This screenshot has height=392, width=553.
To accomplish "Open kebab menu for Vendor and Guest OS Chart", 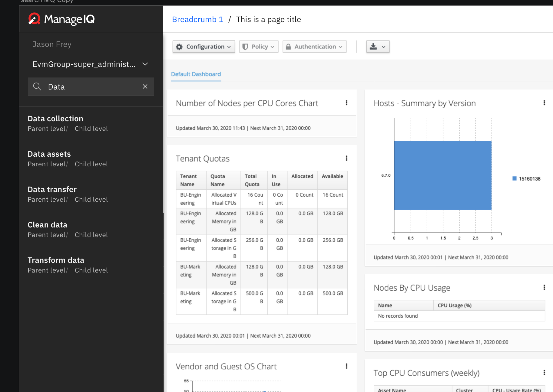I will point(346,366).
